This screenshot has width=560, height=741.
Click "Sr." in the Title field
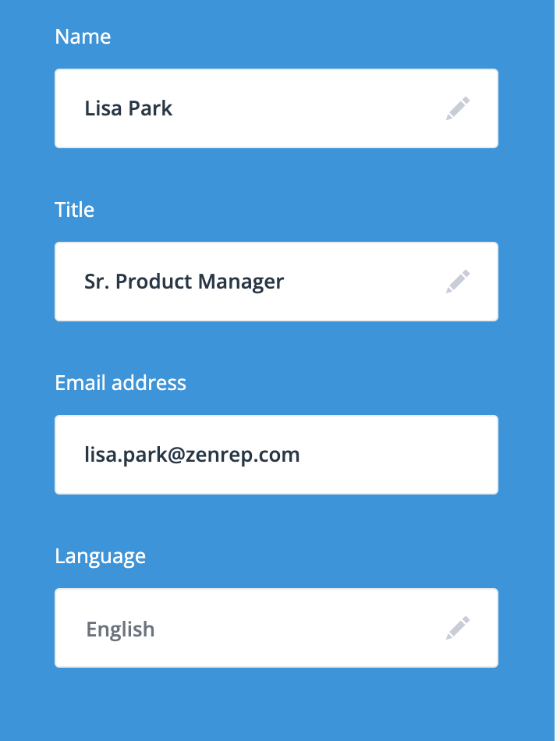97,282
